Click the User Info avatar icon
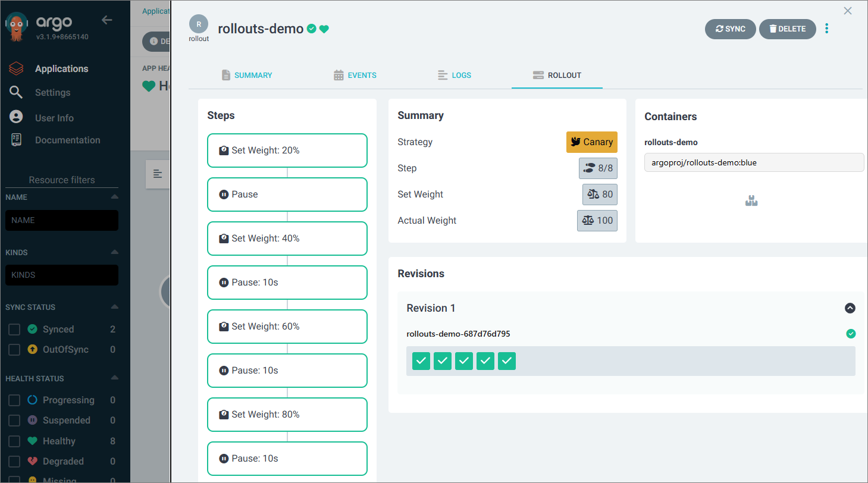Screen dimensions: 868x483 coord(16,117)
